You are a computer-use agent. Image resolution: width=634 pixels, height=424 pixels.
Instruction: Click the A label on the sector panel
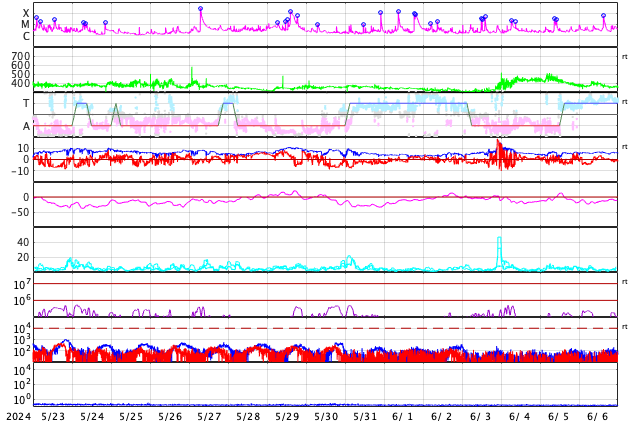point(26,126)
